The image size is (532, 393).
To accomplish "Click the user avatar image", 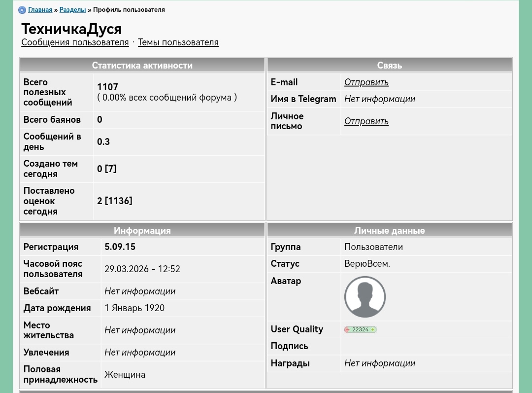I will pos(365,297).
